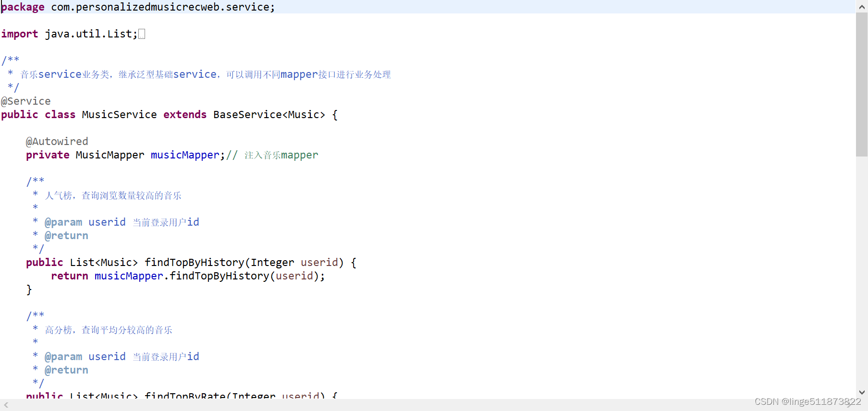Click MusicMapper type in field declaration

(110, 155)
